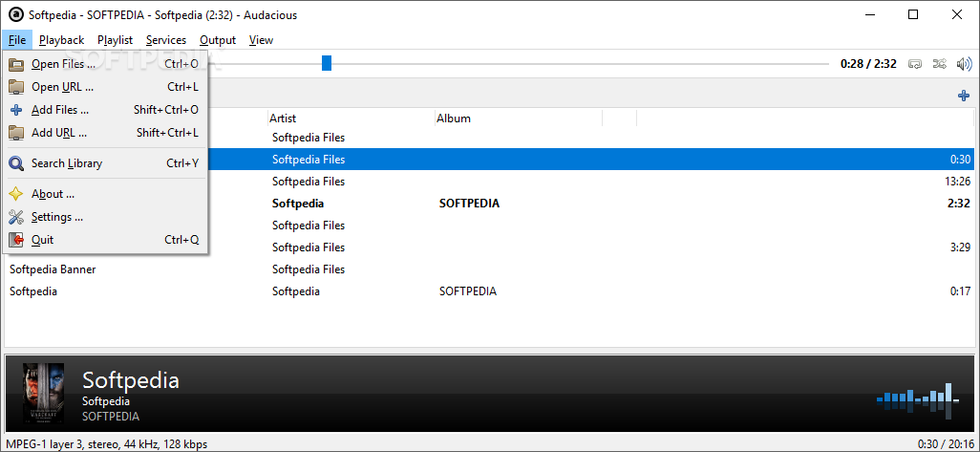Open the volume speaker control
980x452 pixels.
[x=965, y=64]
